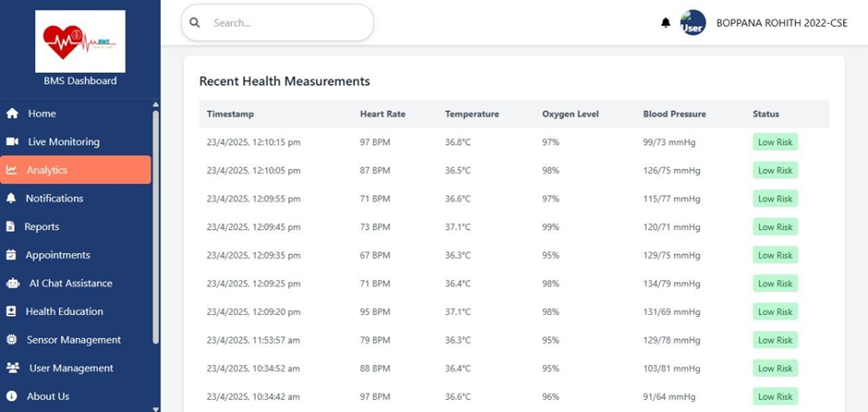
Task: Click timestamp 23/4/2025, 12:10:15 pm
Action: pyautogui.click(x=254, y=142)
